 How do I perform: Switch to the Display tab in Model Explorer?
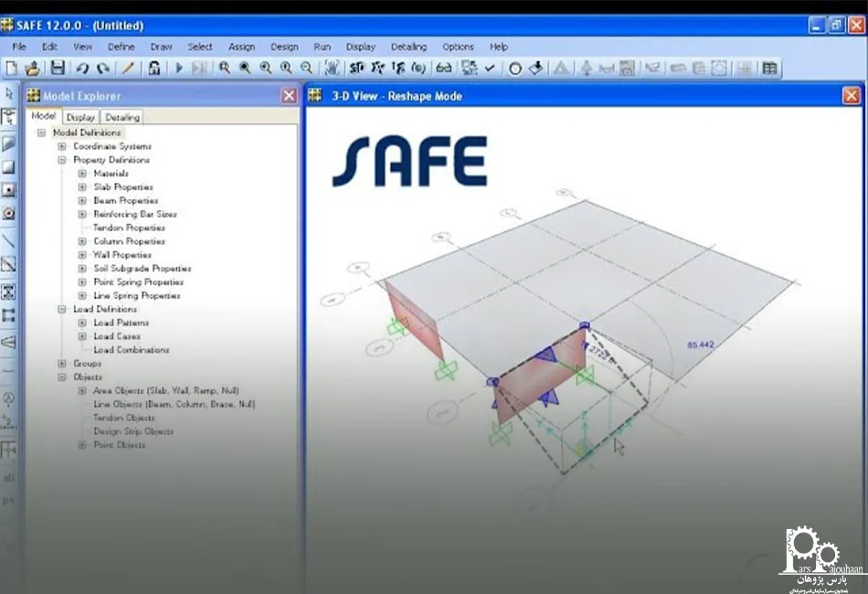click(80, 117)
